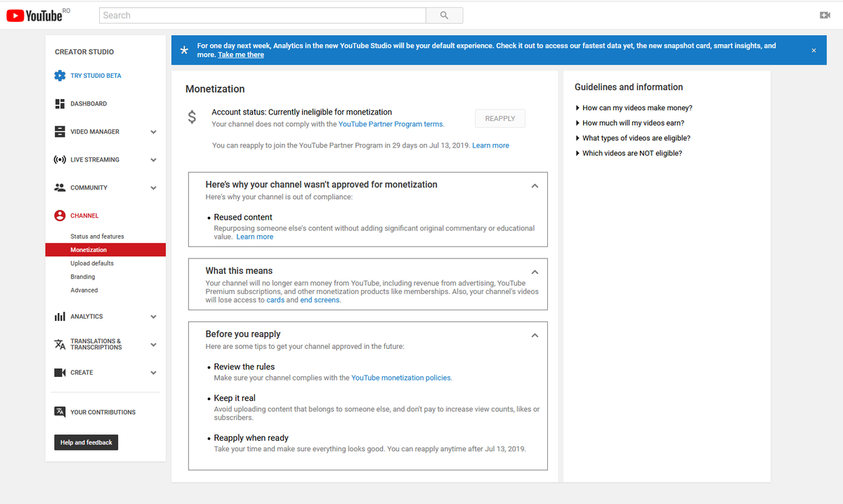Select Channel in sidebar
This screenshot has height=504, width=843.
pos(84,216)
